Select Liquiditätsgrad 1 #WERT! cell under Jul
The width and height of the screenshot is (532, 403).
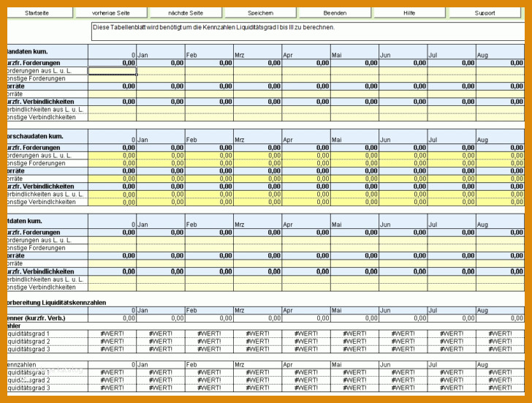tap(452, 334)
